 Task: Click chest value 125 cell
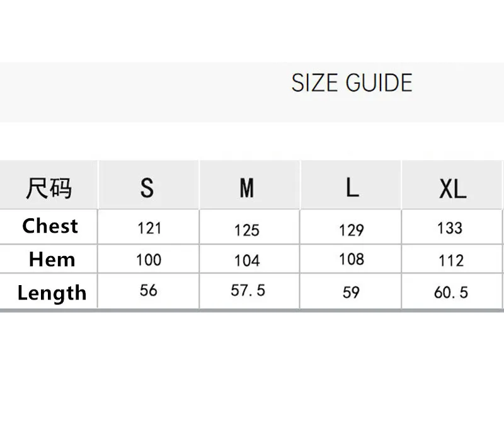tap(247, 230)
